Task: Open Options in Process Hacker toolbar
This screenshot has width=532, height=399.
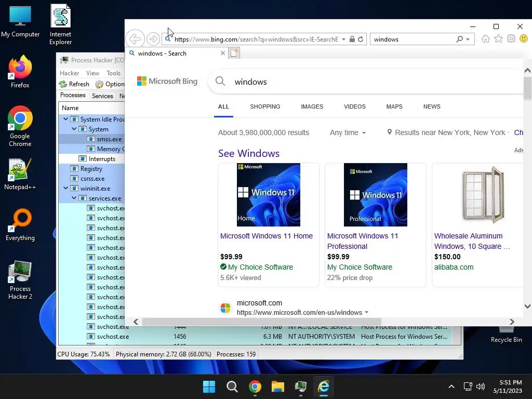Action: tap(109, 84)
